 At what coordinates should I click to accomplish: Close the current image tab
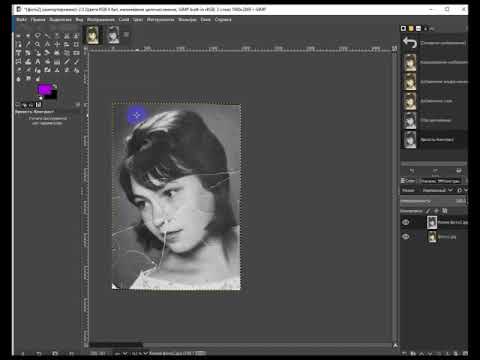tap(126, 34)
